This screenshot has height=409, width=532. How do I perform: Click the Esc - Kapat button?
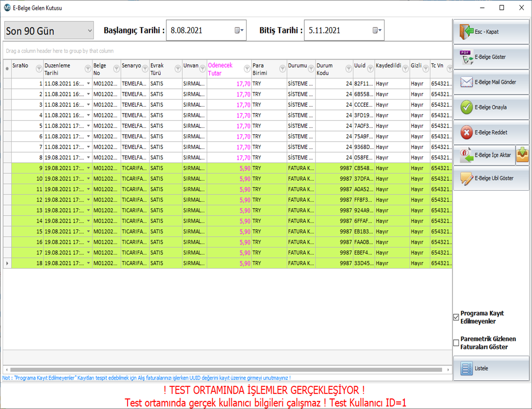pyautogui.click(x=491, y=32)
